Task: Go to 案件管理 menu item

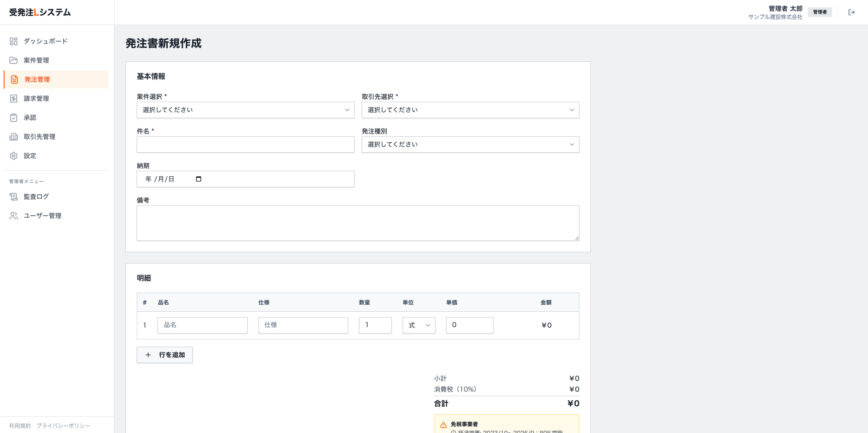Action: click(x=56, y=60)
